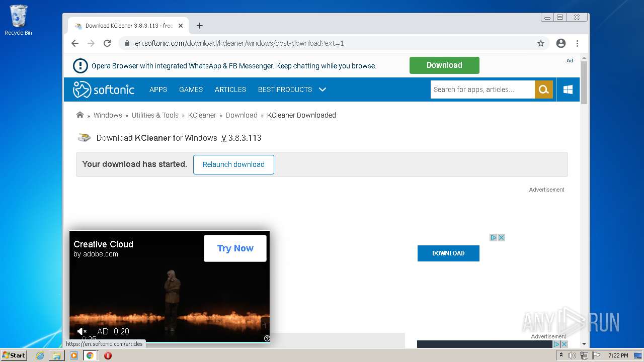The height and width of the screenshot is (362, 644).
Task: Switch to Chrome on the taskbar
Action: (90, 355)
